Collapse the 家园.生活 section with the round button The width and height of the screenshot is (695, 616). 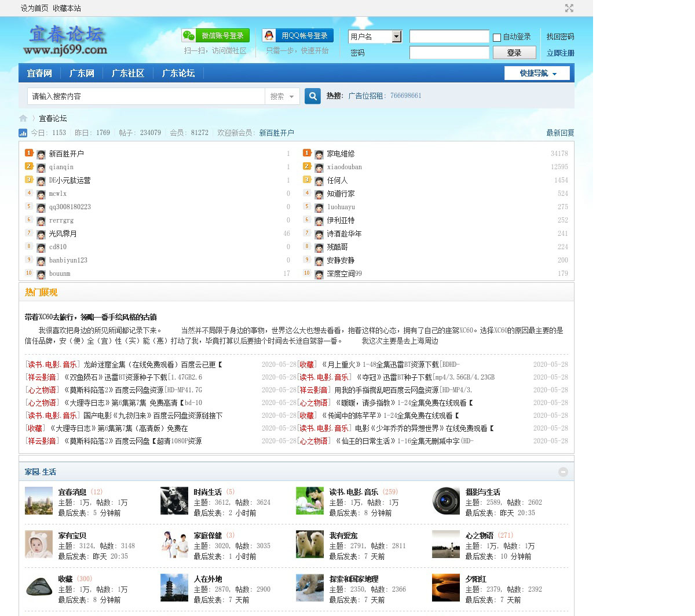click(x=563, y=472)
